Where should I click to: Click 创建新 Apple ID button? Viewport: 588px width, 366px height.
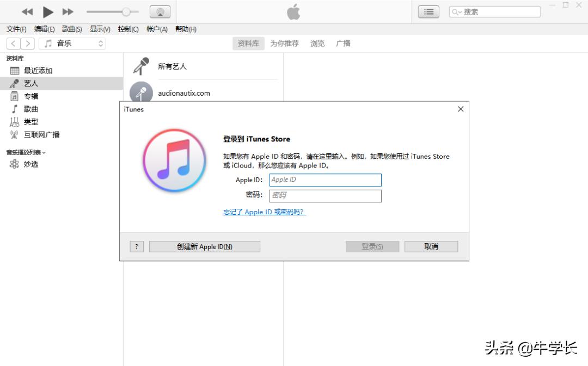click(204, 246)
